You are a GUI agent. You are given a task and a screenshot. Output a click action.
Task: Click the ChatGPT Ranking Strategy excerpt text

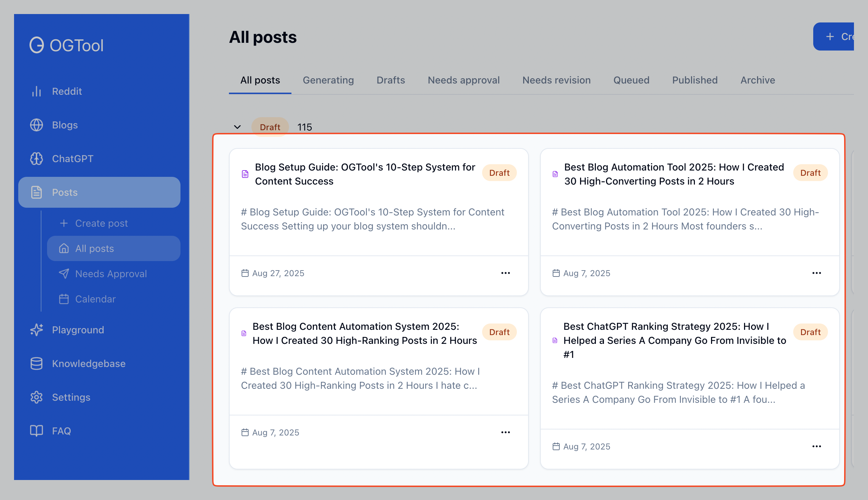[678, 392]
